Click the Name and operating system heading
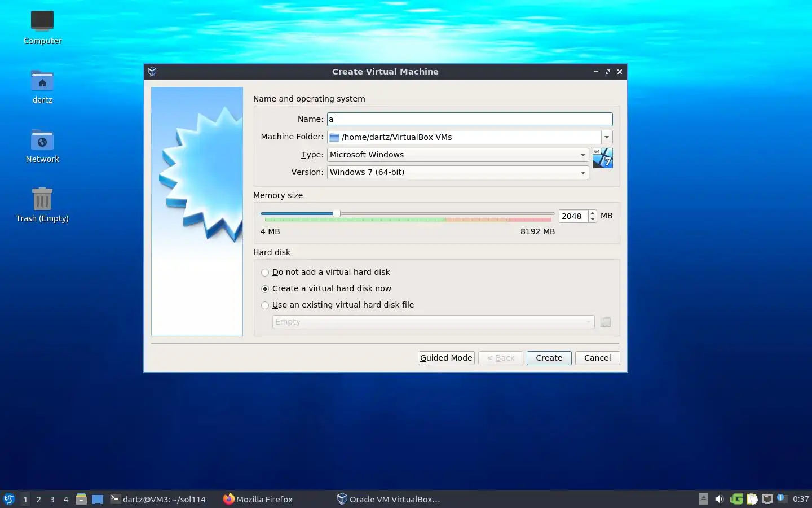Screen dimensions: 812x508 pyautogui.click(x=309, y=99)
